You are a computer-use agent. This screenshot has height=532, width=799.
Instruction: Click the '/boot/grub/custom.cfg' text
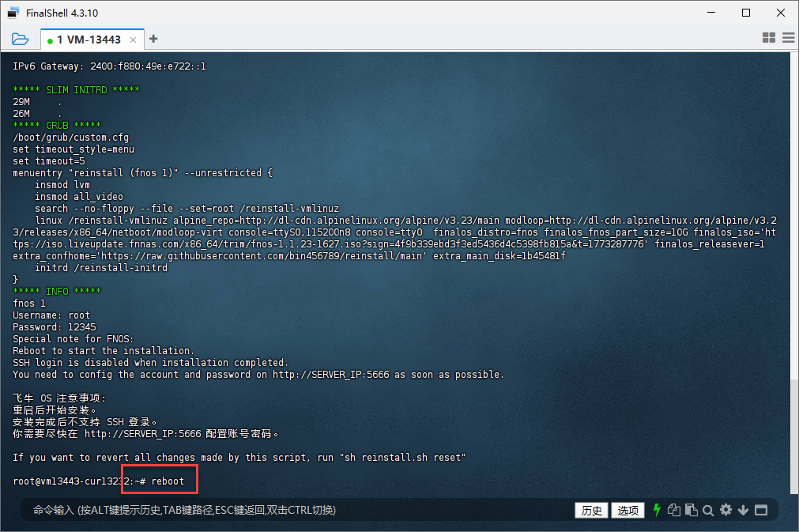click(x=71, y=138)
